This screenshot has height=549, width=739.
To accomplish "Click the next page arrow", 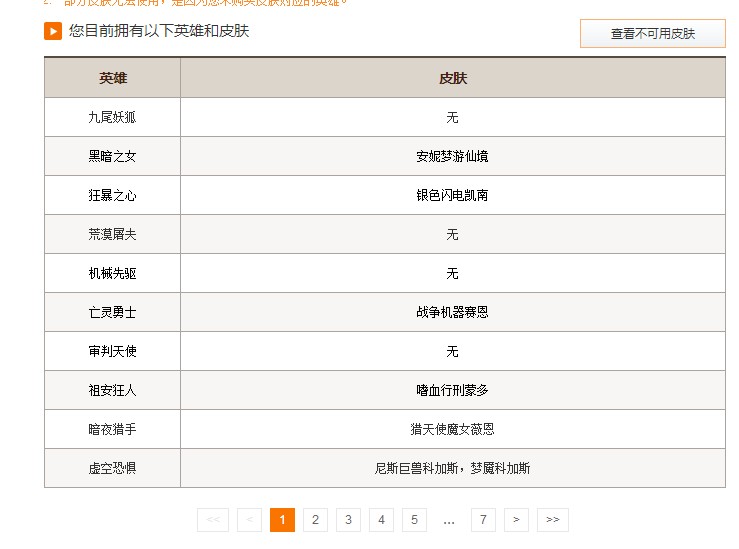I will tap(516, 520).
